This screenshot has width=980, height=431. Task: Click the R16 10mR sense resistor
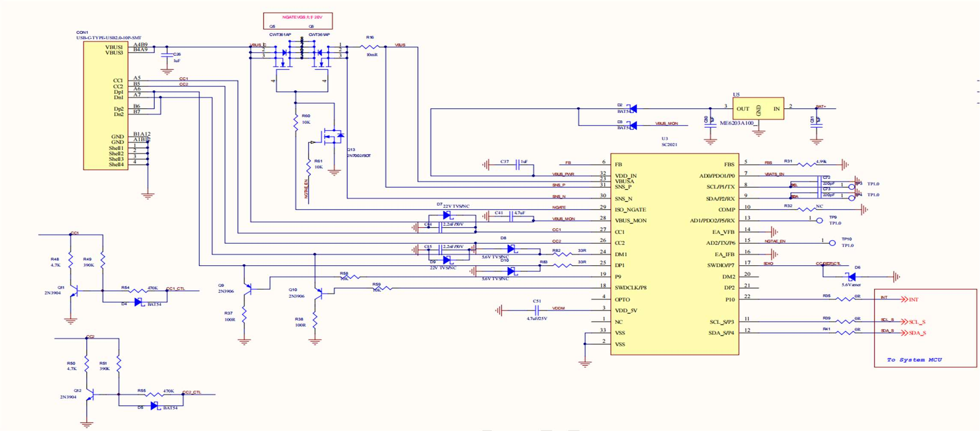369,47
